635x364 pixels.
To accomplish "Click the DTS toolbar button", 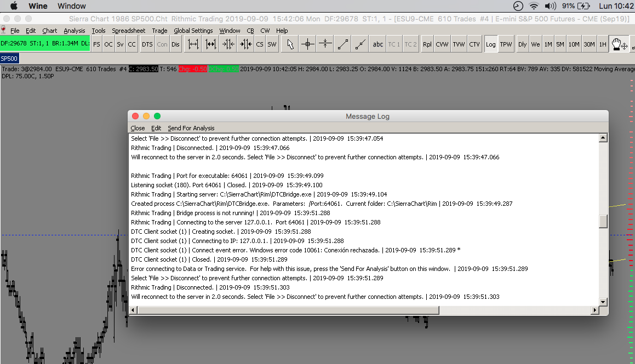I will pos(147,44).
